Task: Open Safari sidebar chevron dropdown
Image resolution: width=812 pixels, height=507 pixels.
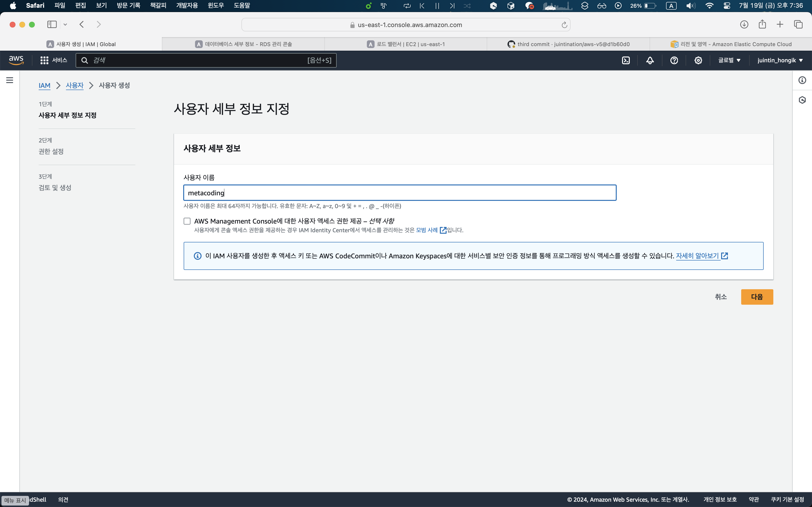Action: point(65,24)
